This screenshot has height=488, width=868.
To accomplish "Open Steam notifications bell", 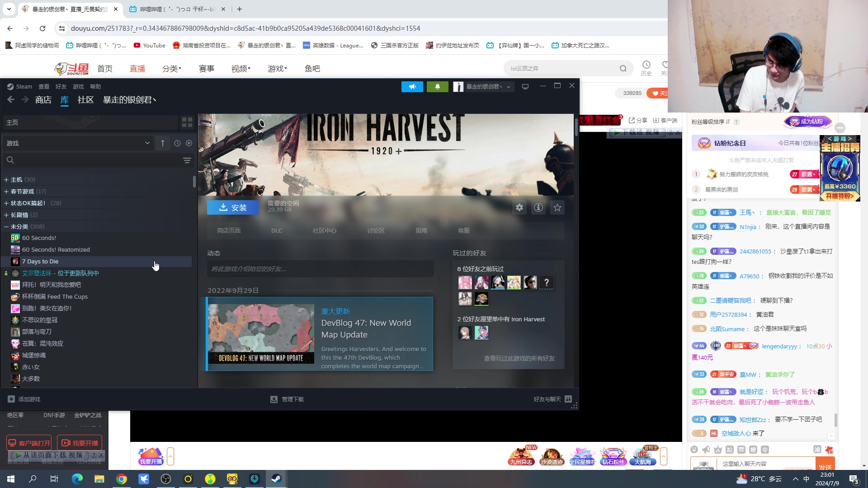I will pos(437,87).
